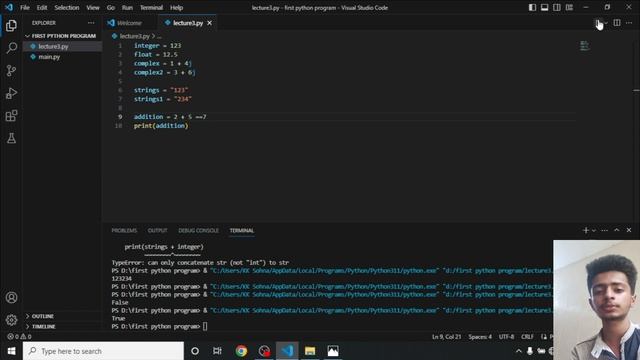
Task: Open the Run menu
Action: [127, 7]
